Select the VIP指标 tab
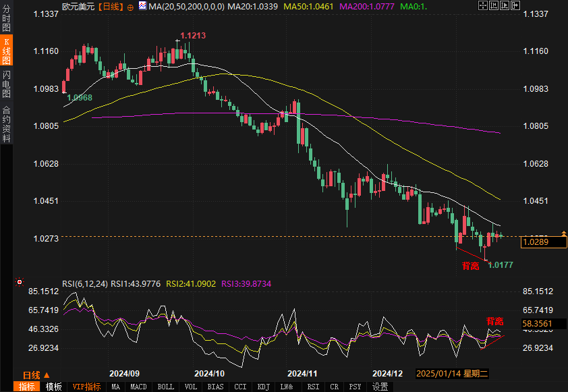This screenshot has height=392, width=568. (x=86, y=387)
